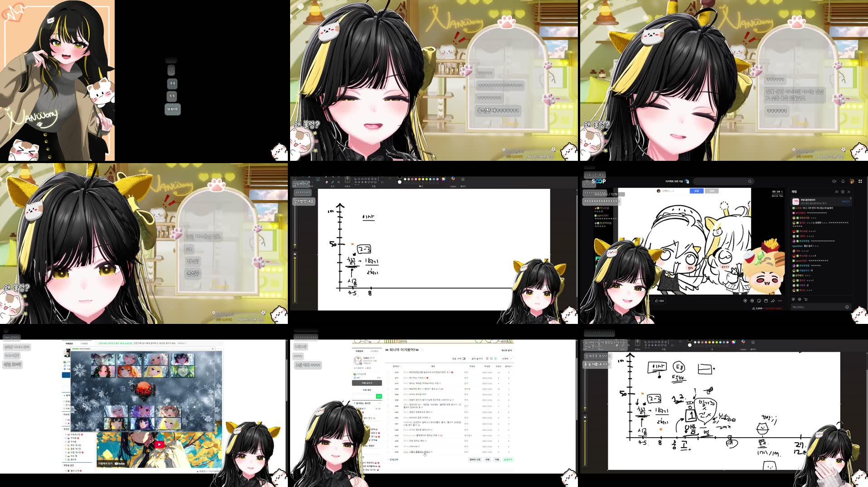Open the chat settings gear in SOOP chat
Screen dimensions: 868x487
[x=843, y=192]
